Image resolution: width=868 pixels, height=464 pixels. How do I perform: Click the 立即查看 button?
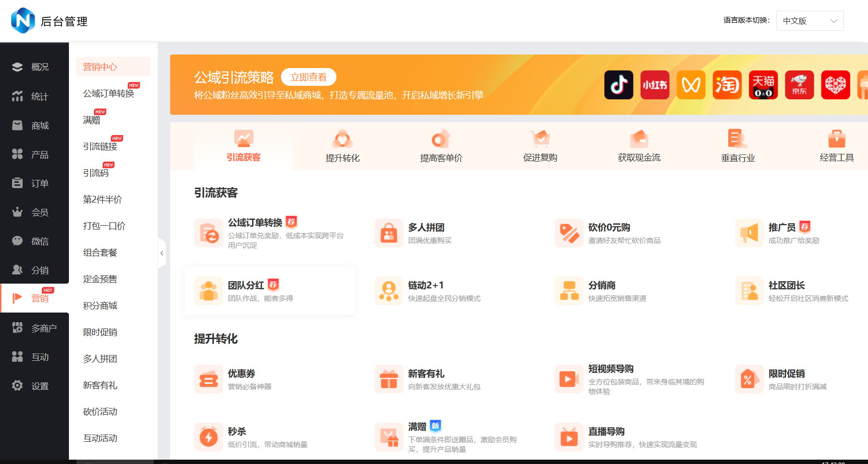pos(308,77)
